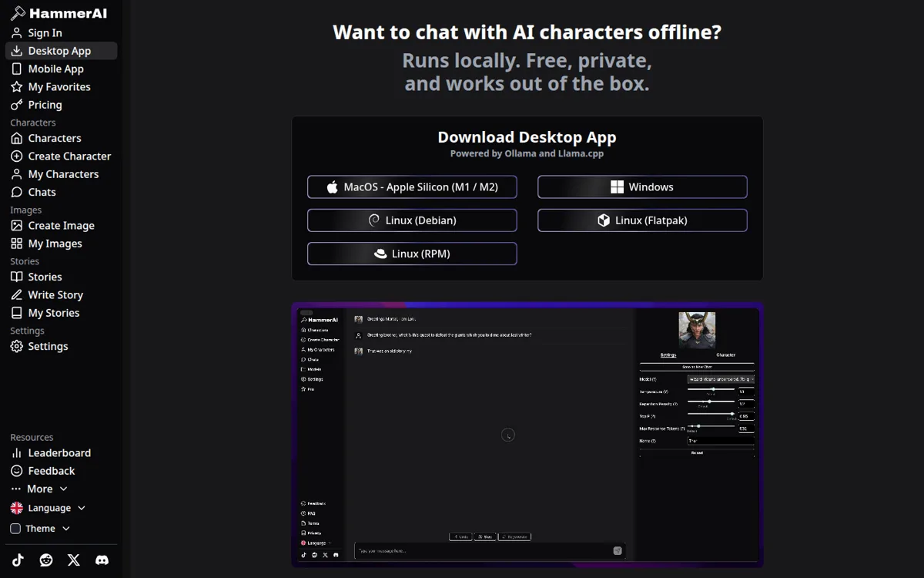Click the desktop app preview screenshot
Viewport: 924px width, 578px height.
pos(527,435)
